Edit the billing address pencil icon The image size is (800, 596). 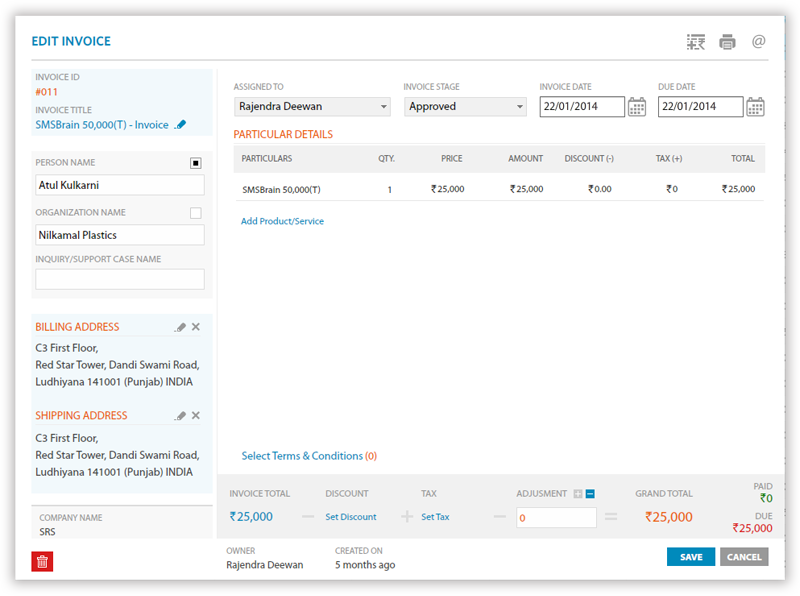click(x=180, y=327)
